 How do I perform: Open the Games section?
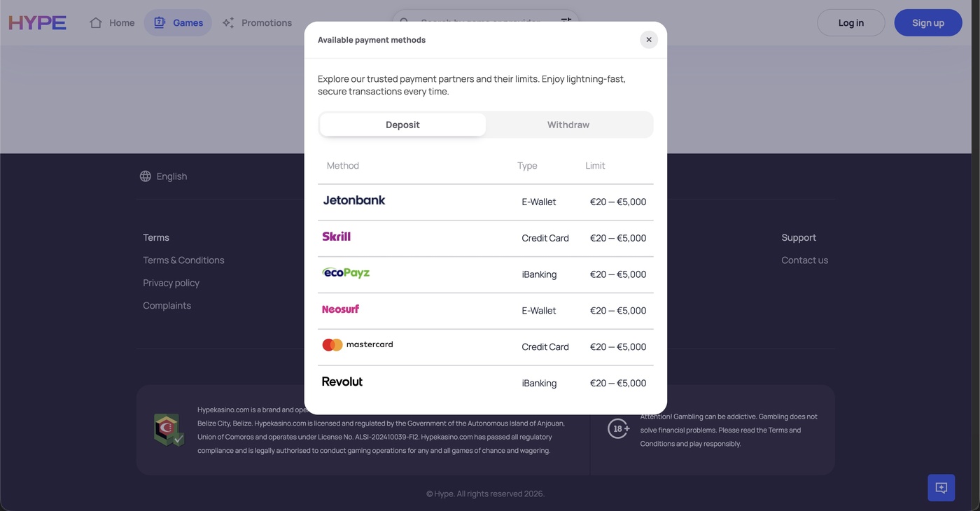[178, 22]
